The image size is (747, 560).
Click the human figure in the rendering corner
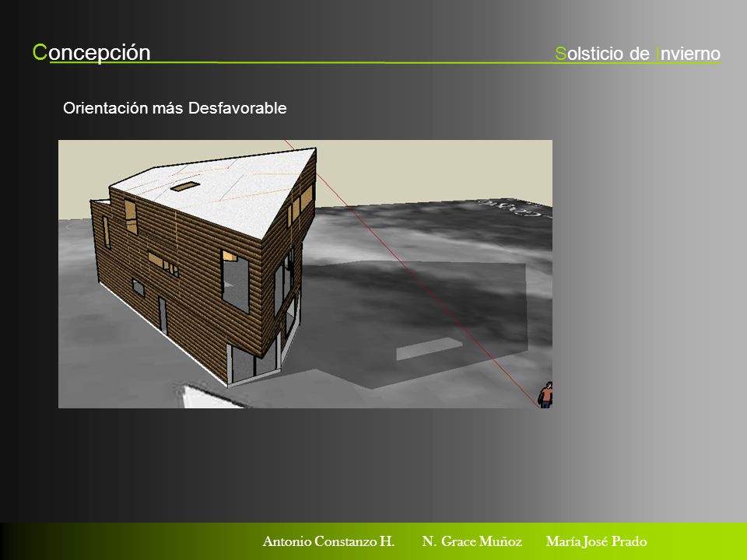546,395
